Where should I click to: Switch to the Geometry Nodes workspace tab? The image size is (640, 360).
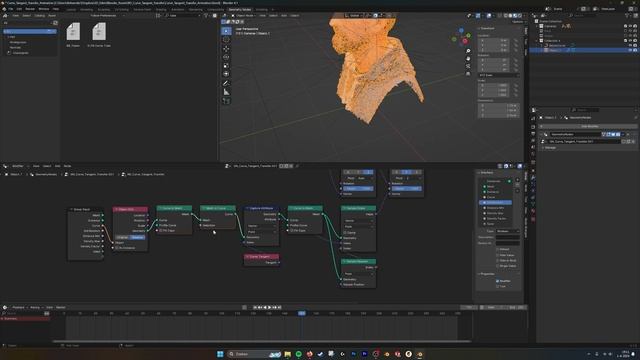(x=240, y=9)
